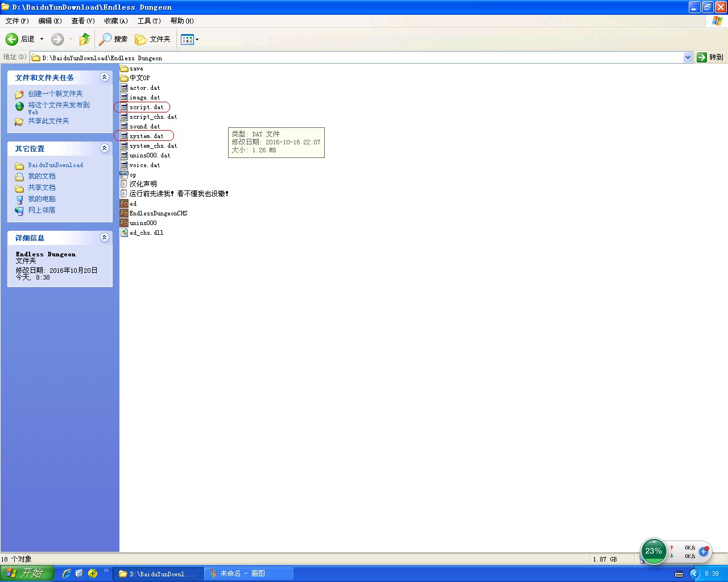Select the system.dat file

142,136
